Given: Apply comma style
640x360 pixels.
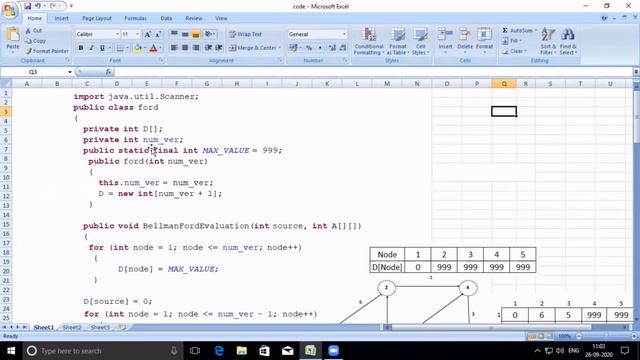Looking at the screenshot, I should (320, 48).
